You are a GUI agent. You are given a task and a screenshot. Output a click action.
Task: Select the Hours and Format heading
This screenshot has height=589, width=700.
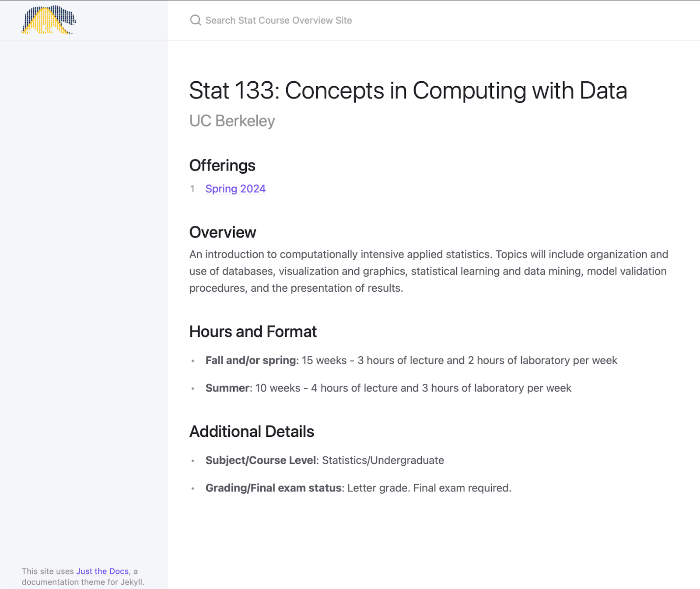pos(253,331)
